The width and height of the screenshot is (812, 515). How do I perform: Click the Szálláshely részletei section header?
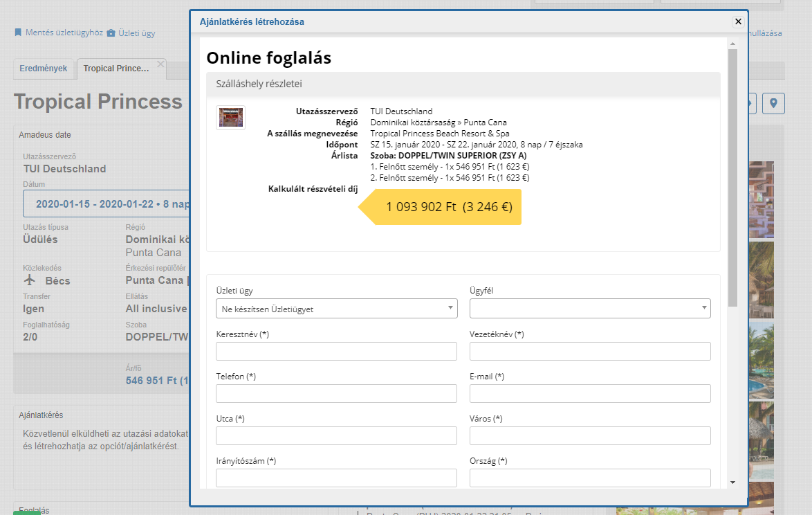[463, 84]
